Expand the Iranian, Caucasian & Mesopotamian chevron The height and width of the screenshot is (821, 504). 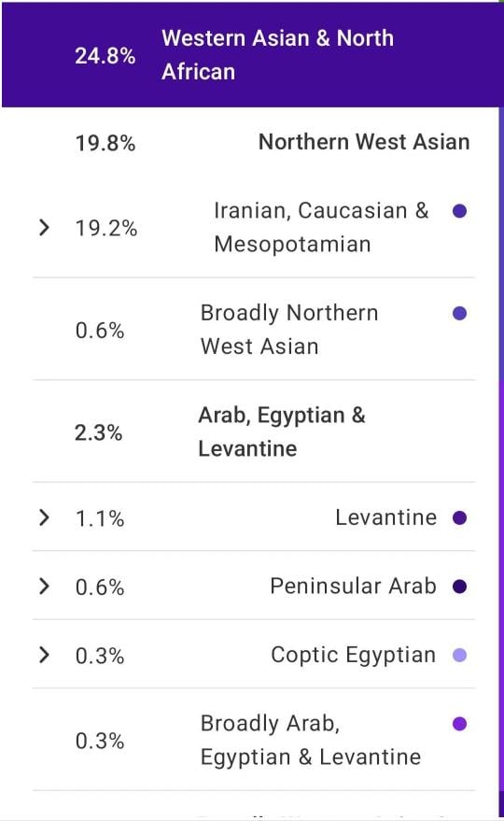click(x=45, y=227)
